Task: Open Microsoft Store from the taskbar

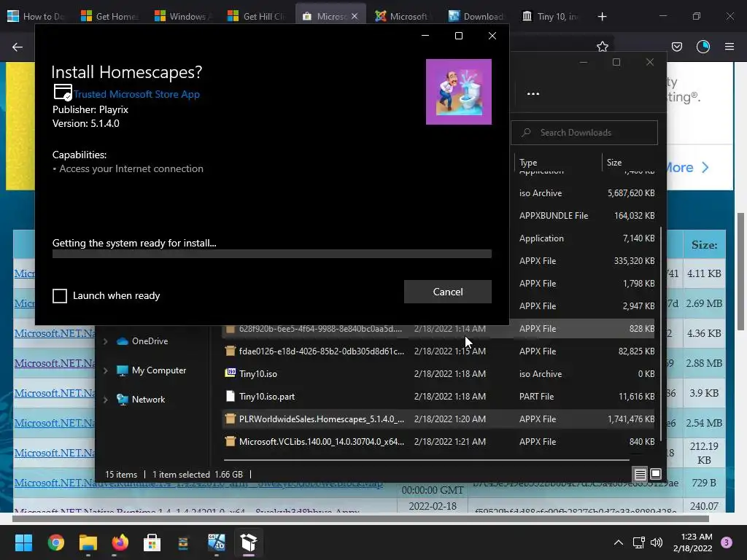Action: (x=152, y=542)
